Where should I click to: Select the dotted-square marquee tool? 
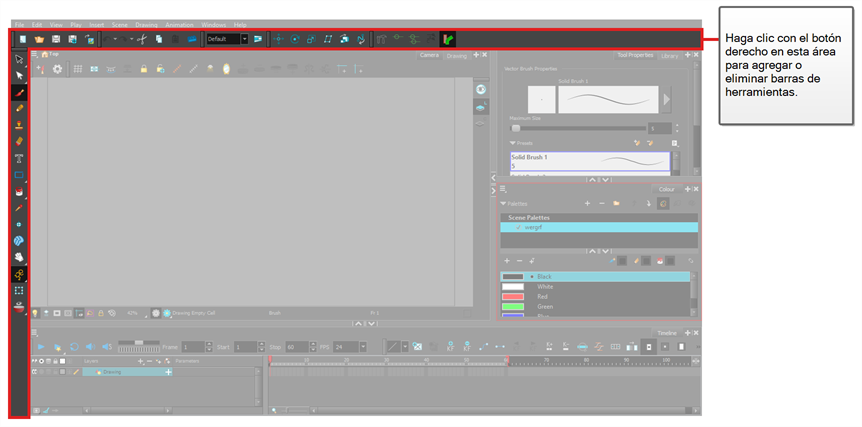coord(19,290)
